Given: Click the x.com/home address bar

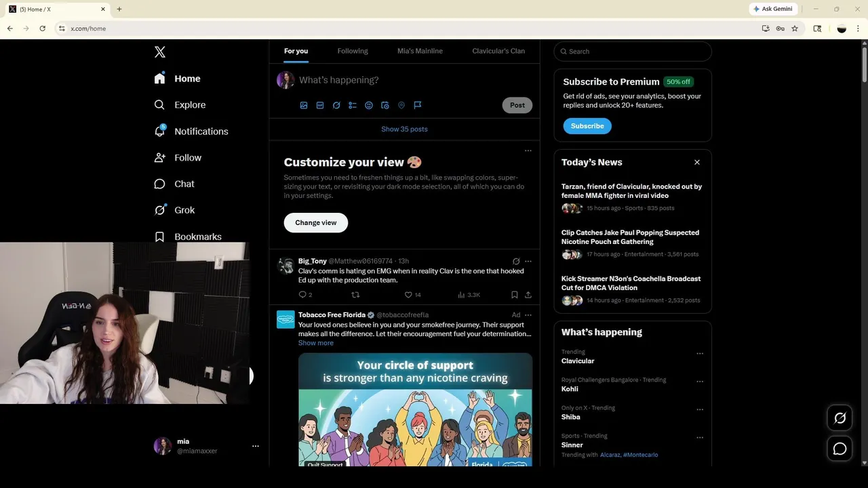Looking at the screenshot, I should 407,28.
